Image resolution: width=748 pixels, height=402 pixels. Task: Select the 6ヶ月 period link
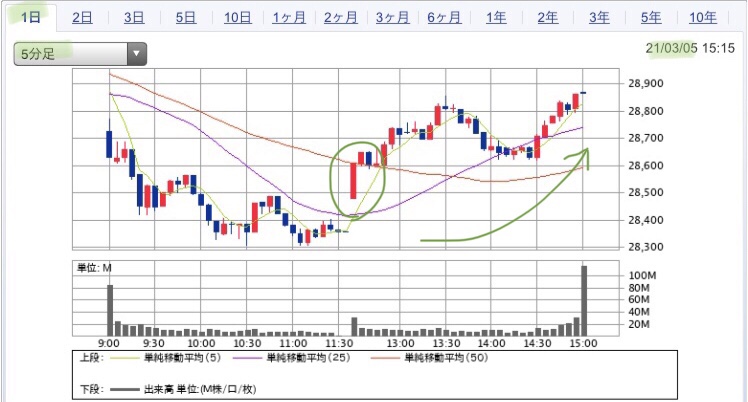pos(444,18)
